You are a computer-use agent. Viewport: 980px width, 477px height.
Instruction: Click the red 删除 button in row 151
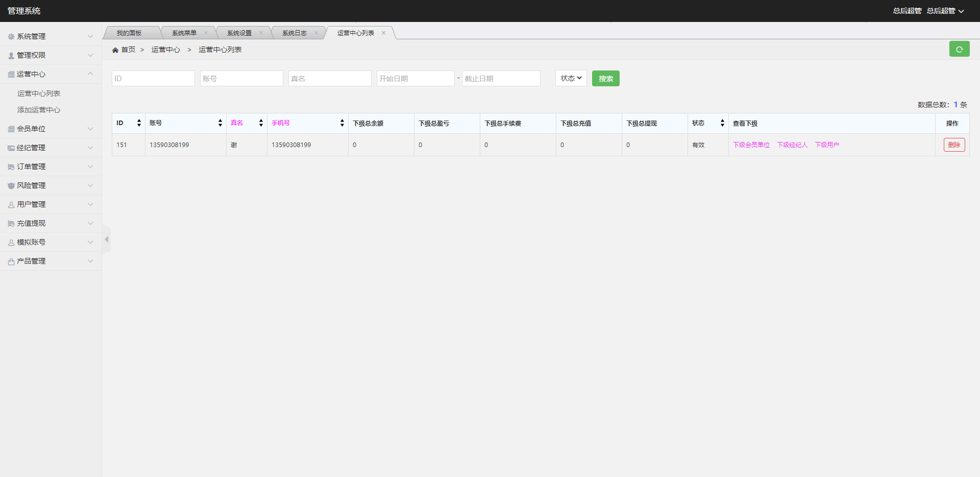[x=954, y=145]
